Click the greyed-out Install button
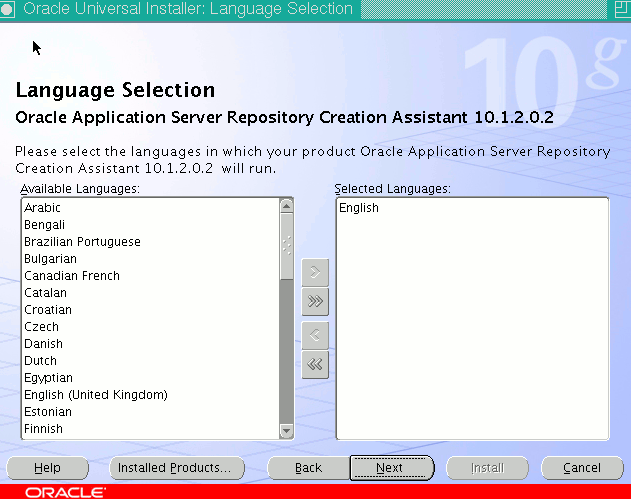The height and width of the screenshot is (499, 631). coord(487,468)
